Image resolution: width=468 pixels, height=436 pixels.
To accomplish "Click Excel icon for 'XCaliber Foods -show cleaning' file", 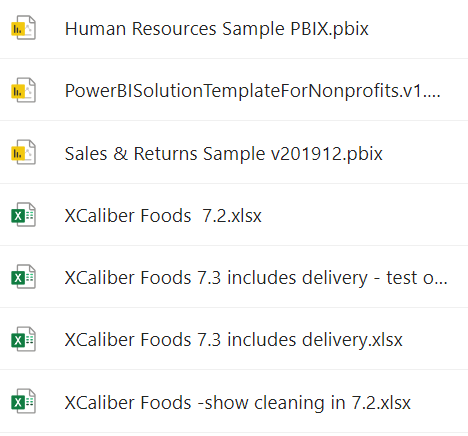I will point(23,401).
